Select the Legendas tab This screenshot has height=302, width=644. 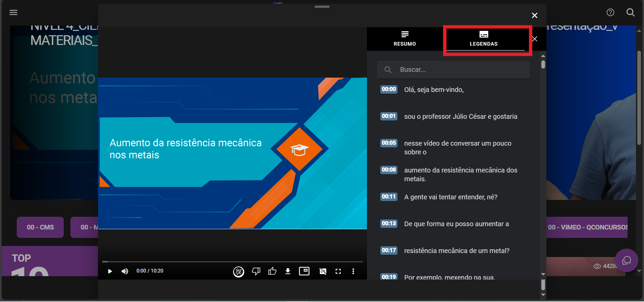point(483,39)
